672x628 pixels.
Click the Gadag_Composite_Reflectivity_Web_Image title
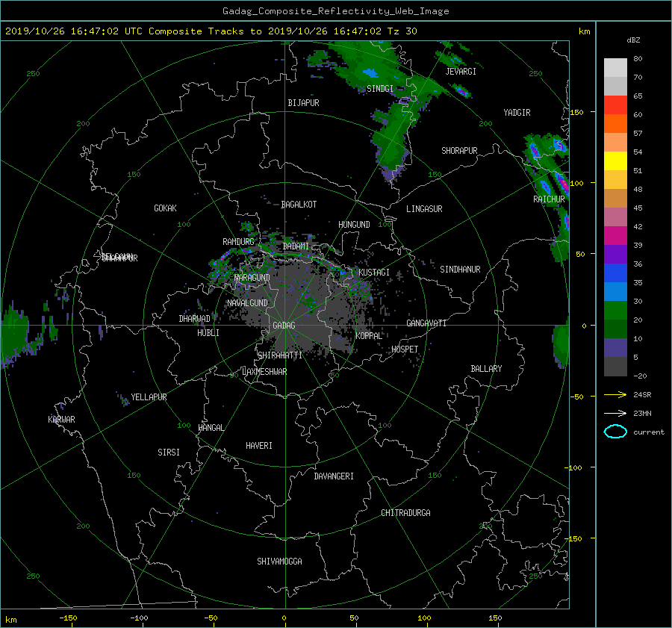pyautogui.click(x=335, y=10)
